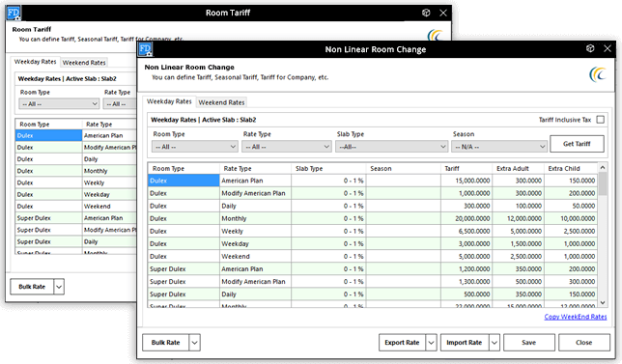Click the 6,500.0000 tariff for Dulex Weekly

click(466, 231)
